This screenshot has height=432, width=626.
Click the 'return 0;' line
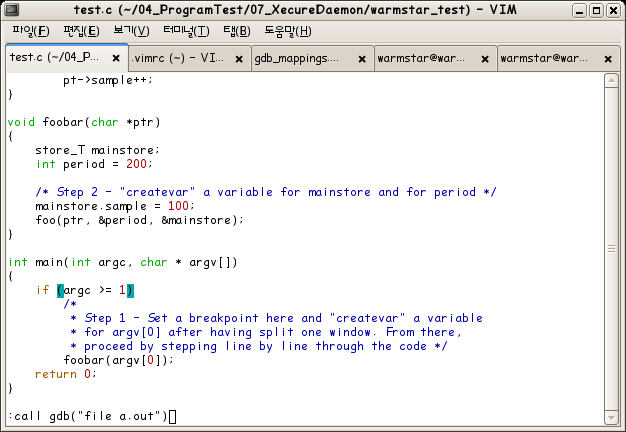click(x=65, y=374)
